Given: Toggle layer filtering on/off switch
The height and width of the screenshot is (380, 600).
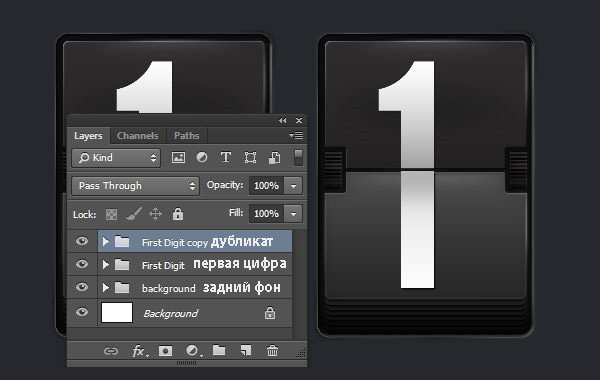Looking at the screenshot, I should click(x=298, y=158).
